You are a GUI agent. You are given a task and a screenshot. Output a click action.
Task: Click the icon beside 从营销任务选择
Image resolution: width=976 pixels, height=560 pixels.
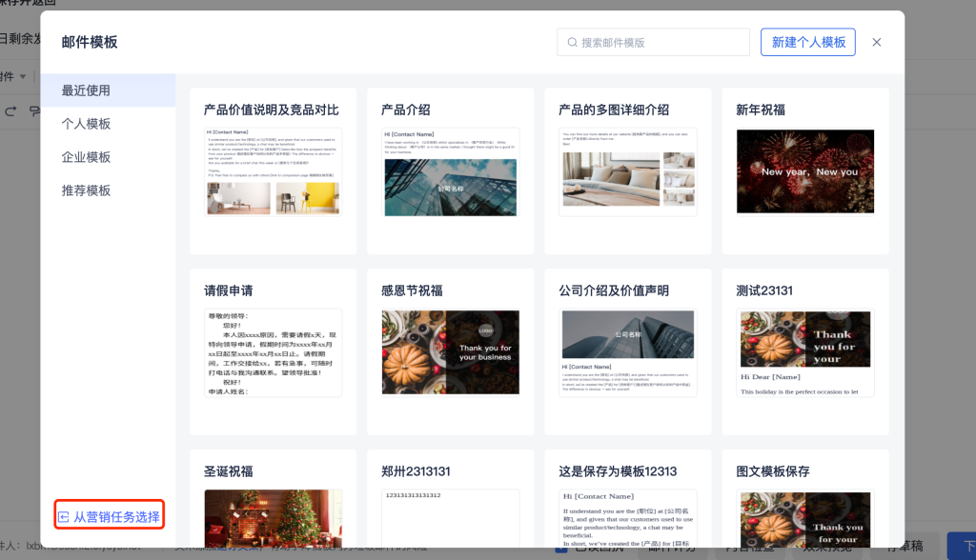point(64,516)
